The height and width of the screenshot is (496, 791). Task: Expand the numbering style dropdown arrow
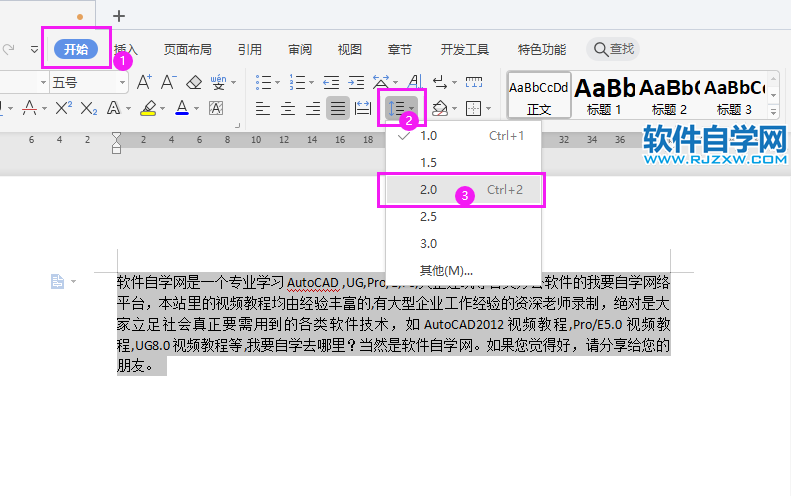pyautogui.click(x=311, y=83)
